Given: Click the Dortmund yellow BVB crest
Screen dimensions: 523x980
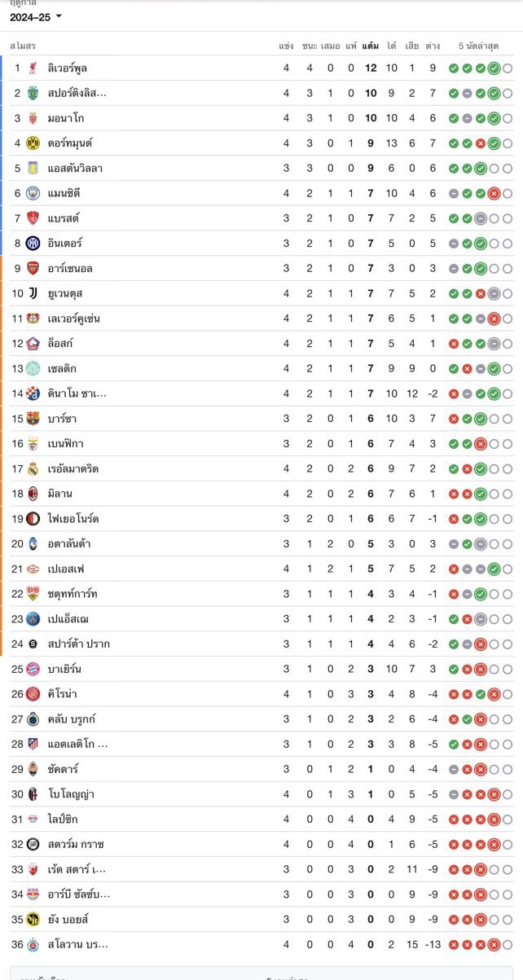Looking at the screenshot, I should click(33, 143).
